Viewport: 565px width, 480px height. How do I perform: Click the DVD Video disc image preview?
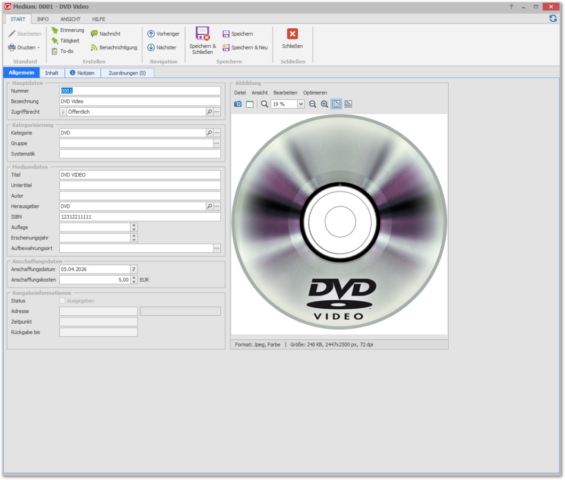tap(339, 222)
